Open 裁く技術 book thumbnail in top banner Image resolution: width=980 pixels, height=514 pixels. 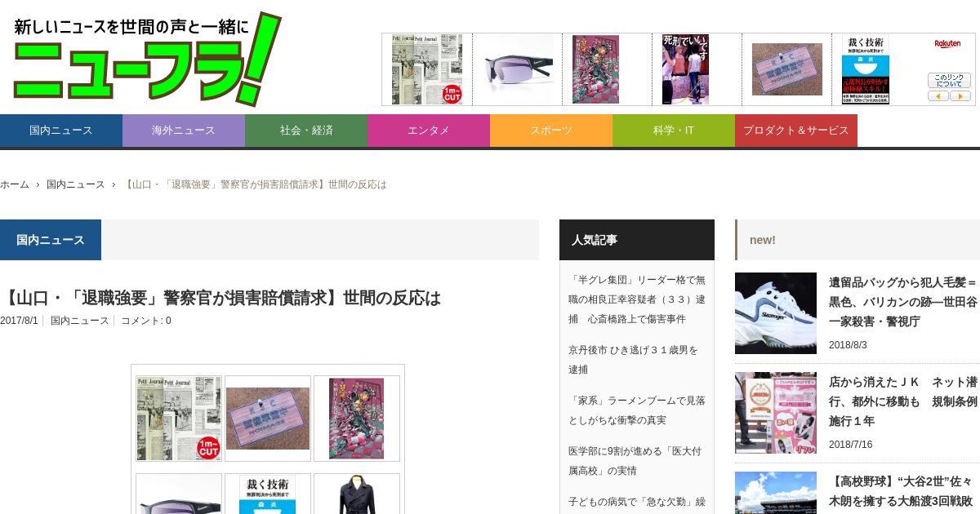click(x=866, y=69)
